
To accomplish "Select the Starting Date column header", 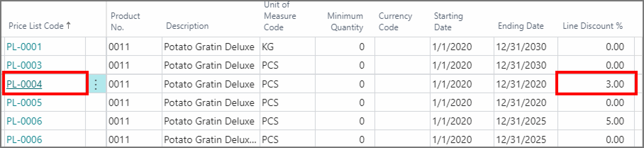I will (x=448, y=21).
